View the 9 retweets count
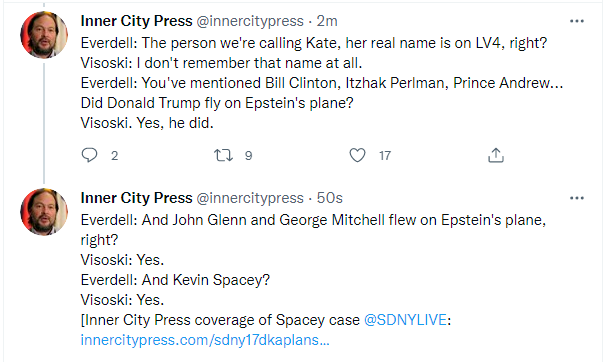608x362 pixels. click(x=249, y=155)
